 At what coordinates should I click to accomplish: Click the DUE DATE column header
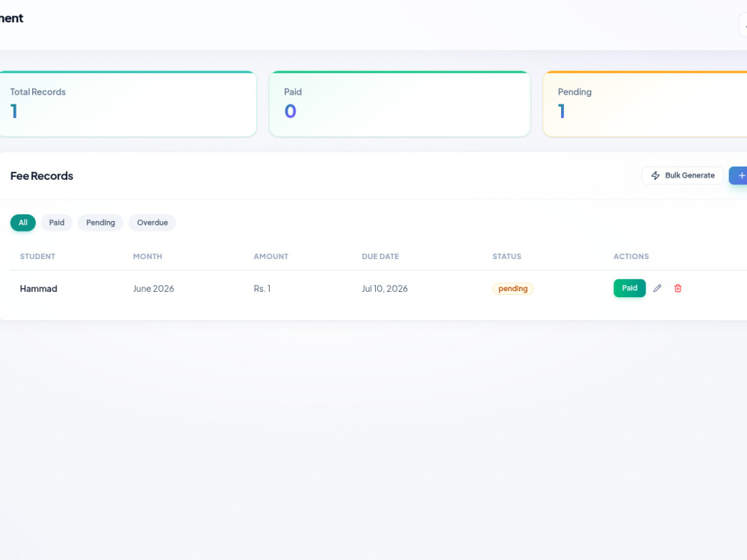click(x=380, y=256)
